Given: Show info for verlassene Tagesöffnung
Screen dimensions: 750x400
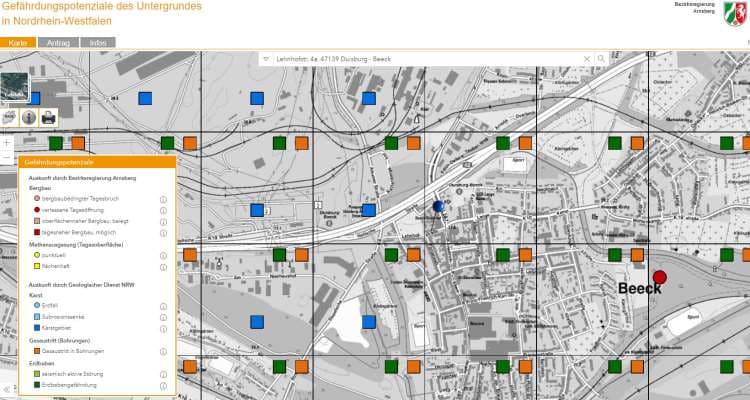Looking at the screenshot, I should point(163,211).
